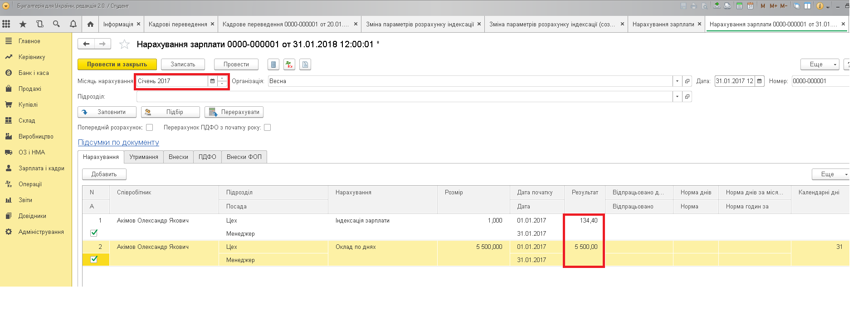
Task: Increase month with stepper up arrow
Action: (222, 79)
